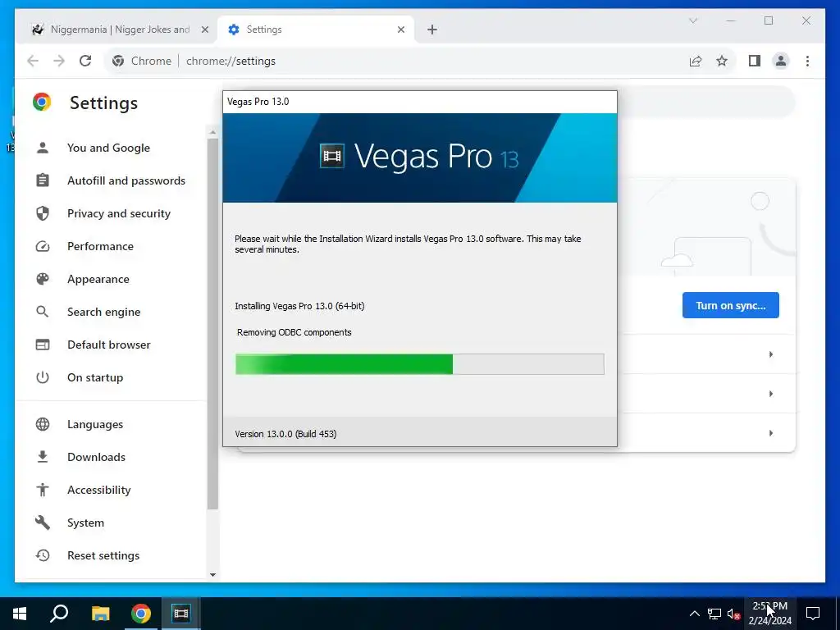Click Turn on sync button
The width and height of the screenshot is (840, 630).
pyautogui.click(x=730, y=305)
